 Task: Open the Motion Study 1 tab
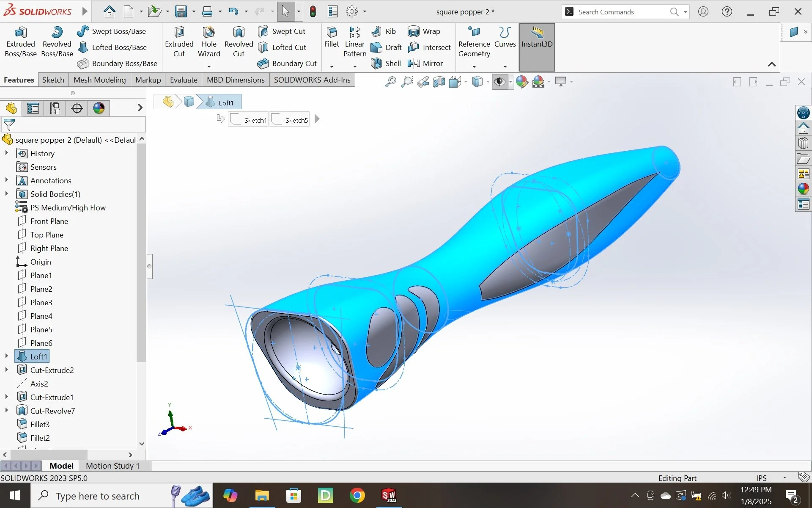click(x=112, y=466)
